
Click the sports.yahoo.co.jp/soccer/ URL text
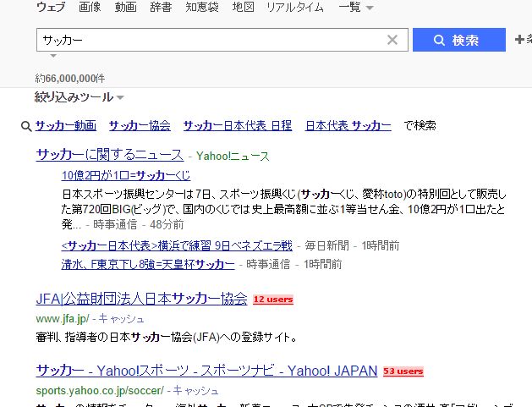tap(100, 391)
